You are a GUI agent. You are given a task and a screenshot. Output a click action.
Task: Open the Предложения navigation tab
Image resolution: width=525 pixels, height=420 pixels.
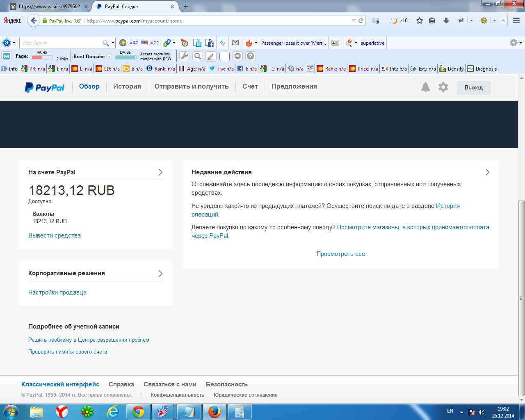point(294,87)
